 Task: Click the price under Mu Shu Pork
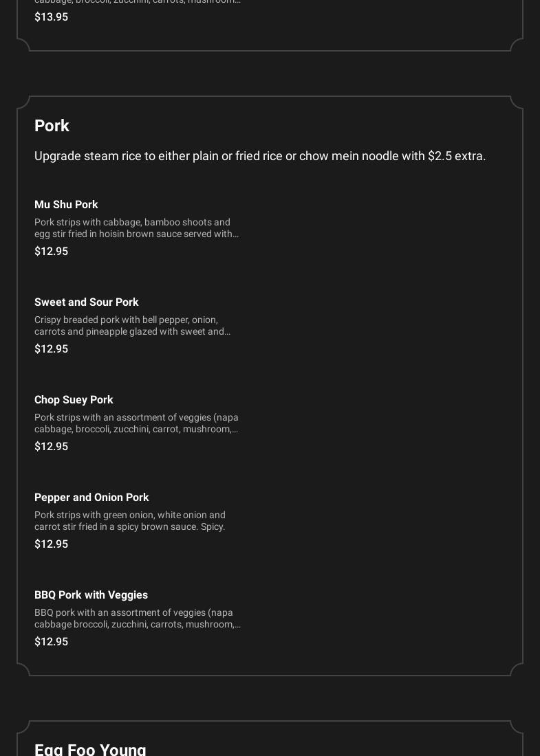pyautogui.click(x=51, y=252)
